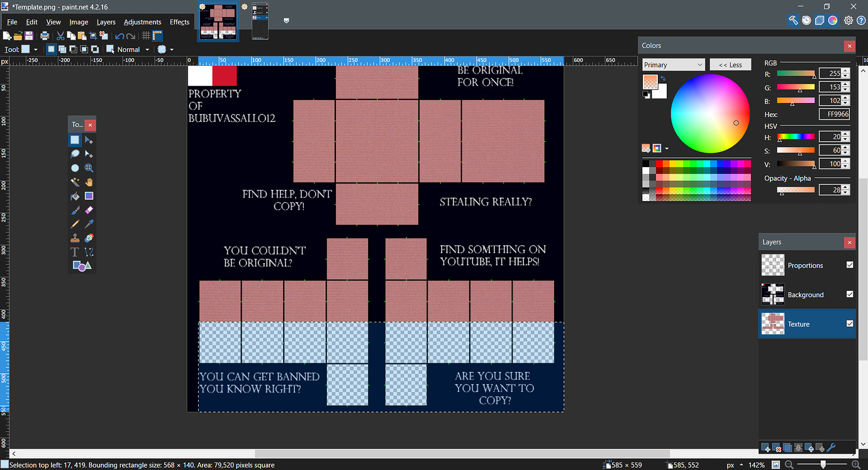Select the Paint Bucket tool
Viewport: 868px width, 470px height.
[74, 195]
